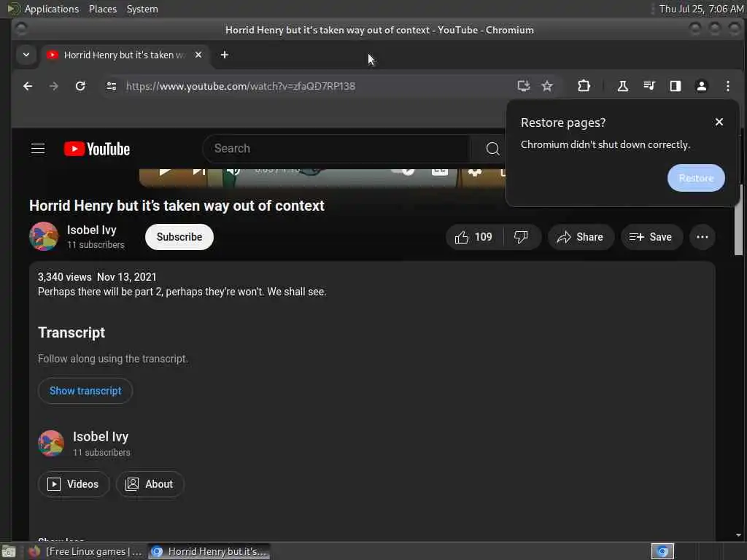Open the Places menu
The image size is (747, 560).
(x=103, y=9)
